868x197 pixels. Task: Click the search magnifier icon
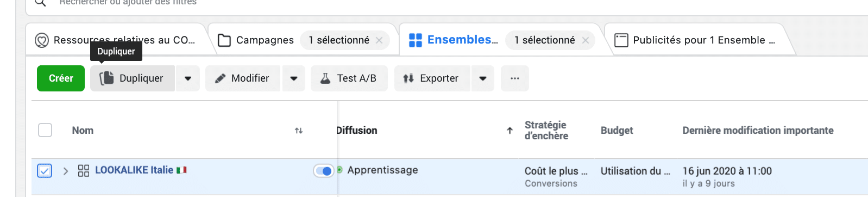(40, 3)
